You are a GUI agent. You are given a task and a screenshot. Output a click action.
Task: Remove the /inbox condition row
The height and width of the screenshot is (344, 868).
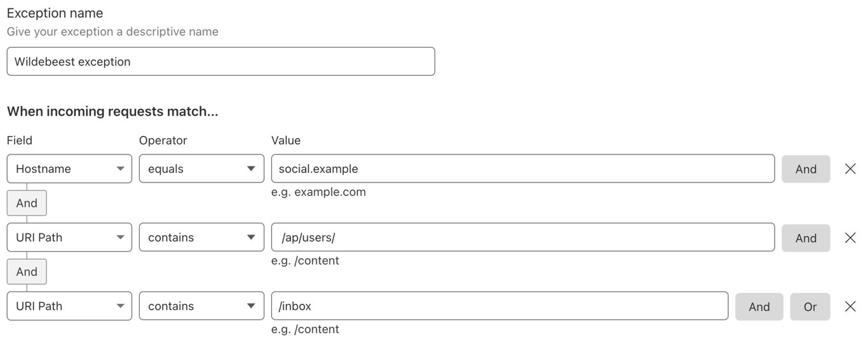pos(850,306)
